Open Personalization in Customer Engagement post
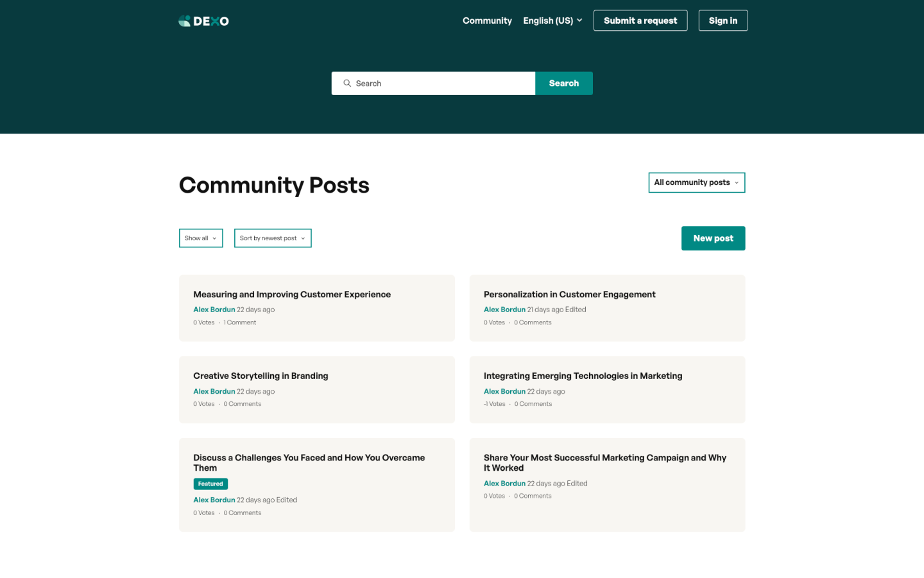This screenshot has width=924, height=578. tap(569, 295)
